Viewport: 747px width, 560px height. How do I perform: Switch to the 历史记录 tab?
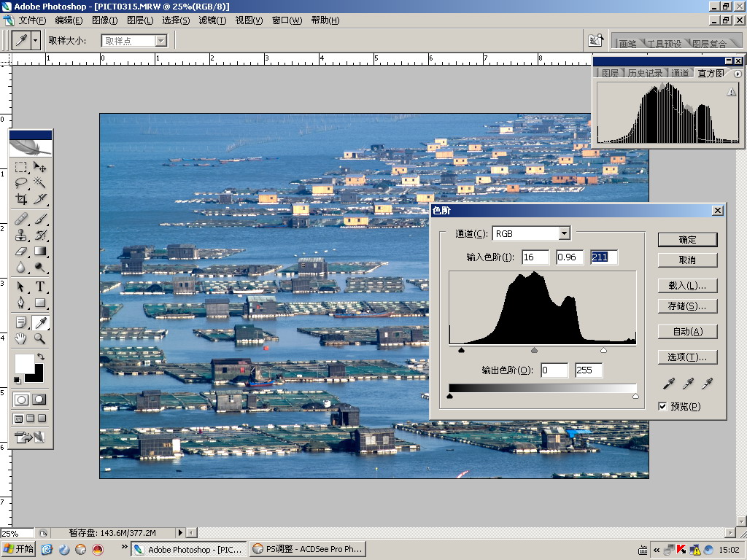coord(645,74)
